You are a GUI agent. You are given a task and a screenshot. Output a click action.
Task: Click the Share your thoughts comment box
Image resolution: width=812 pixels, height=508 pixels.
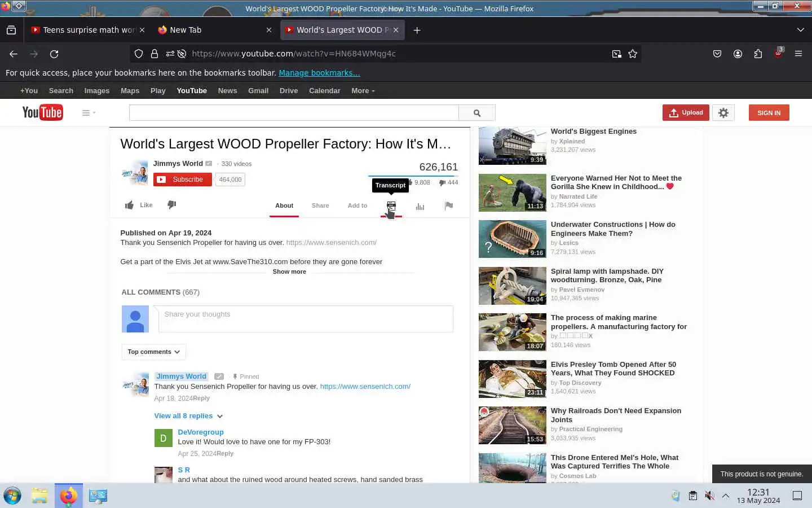[x=306, y=319]
